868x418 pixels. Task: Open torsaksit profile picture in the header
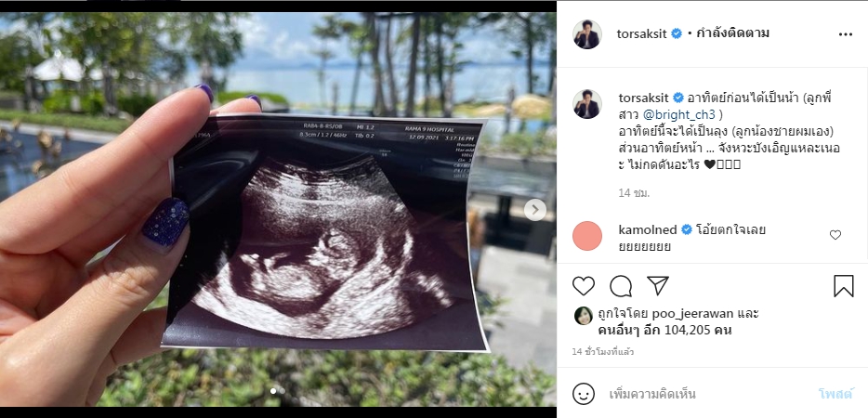coord(586,34)
